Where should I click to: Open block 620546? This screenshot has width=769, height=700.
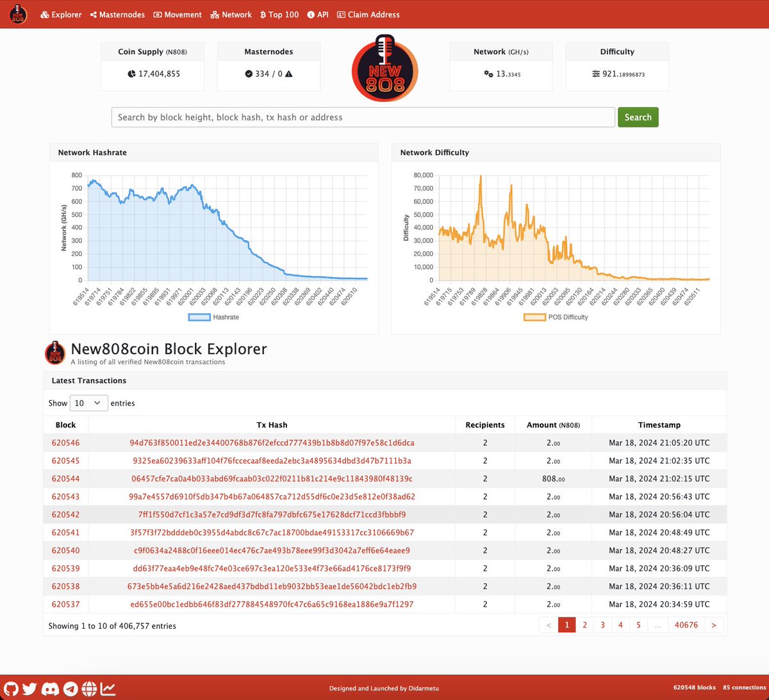click(66, 443)
